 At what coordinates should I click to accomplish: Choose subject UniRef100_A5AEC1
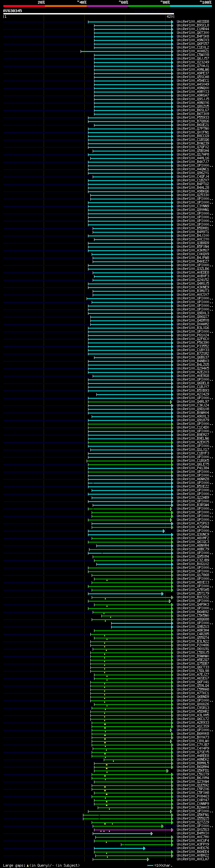tap(193, 81)
